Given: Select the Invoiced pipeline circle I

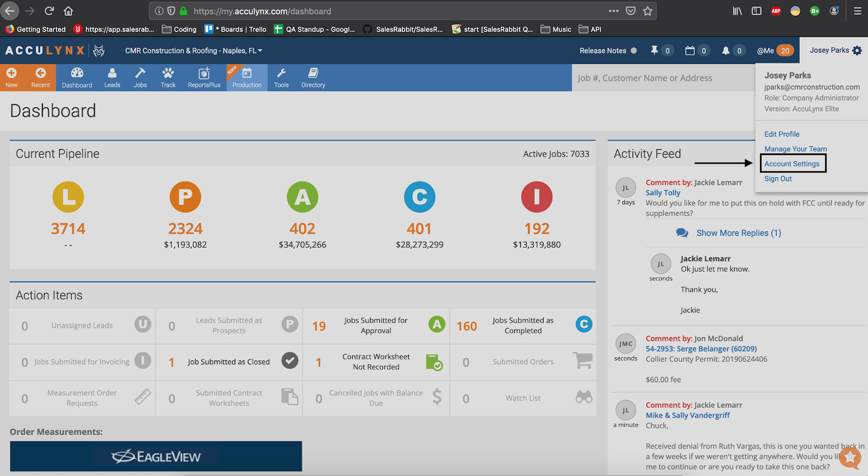Looking at the screenshot, I should point(537,197).
